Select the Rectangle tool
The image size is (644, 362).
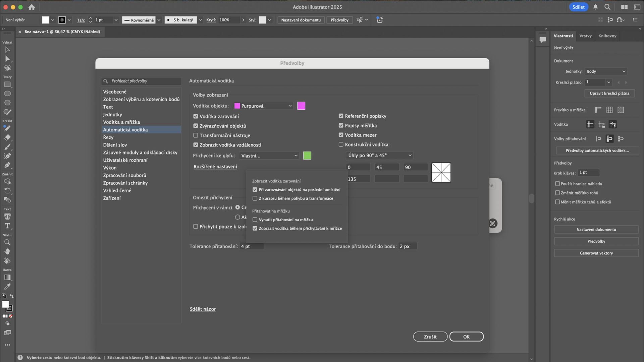7,85
